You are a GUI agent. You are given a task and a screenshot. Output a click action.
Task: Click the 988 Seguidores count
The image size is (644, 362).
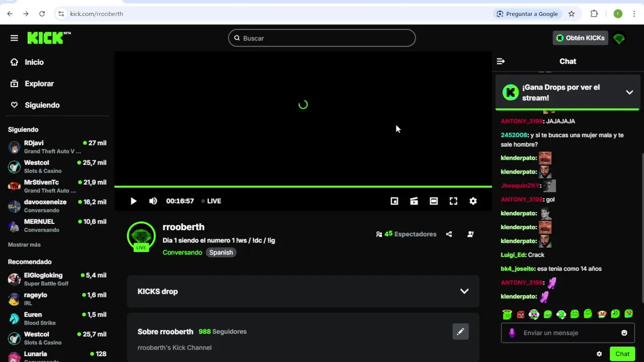click(222, 332)
